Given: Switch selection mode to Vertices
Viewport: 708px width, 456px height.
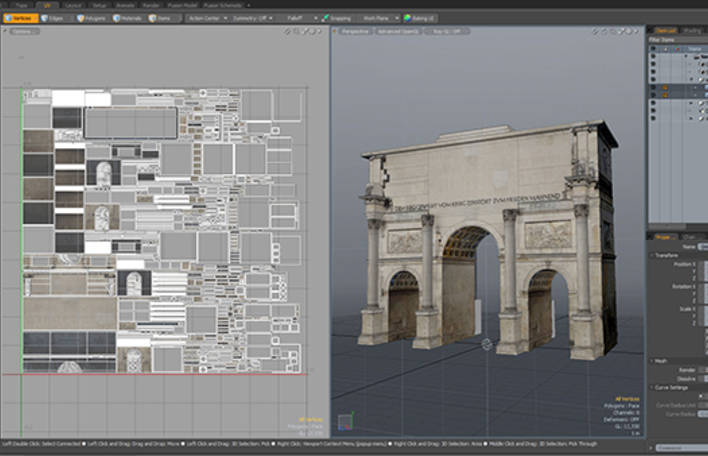Looking at the screenshot, I should point(20,19).
